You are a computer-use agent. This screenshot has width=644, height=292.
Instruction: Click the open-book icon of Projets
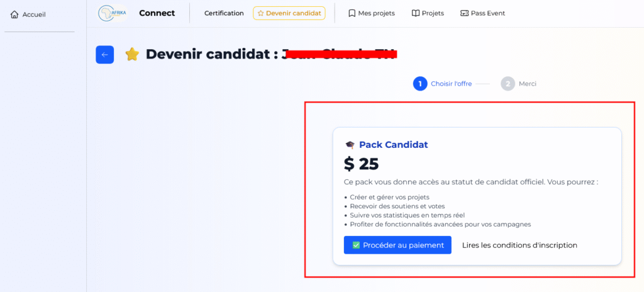point(415,13)
